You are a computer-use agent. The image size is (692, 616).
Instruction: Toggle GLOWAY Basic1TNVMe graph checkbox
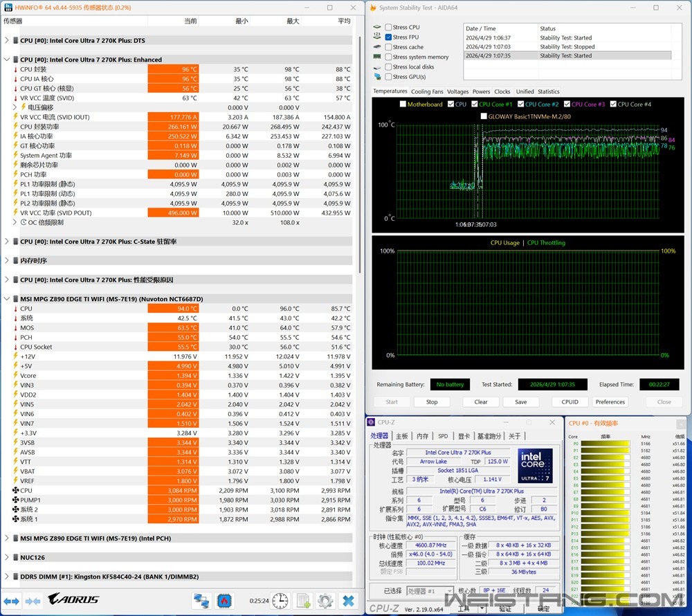tap(484, 116)
